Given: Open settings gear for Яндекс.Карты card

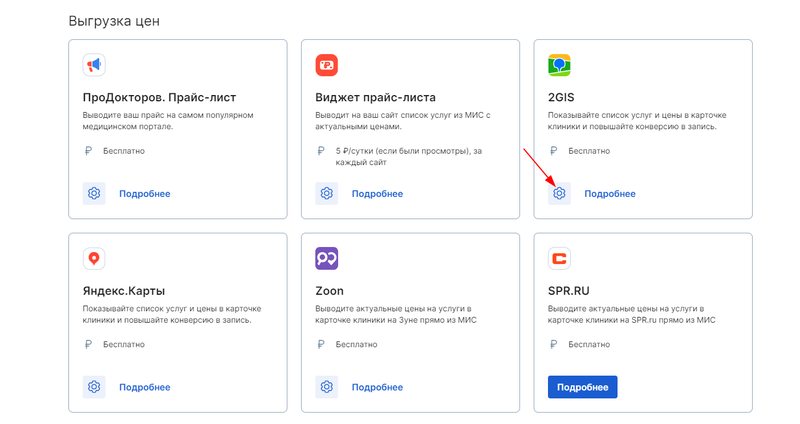Looking at the screenshot, I should (94, 387).
